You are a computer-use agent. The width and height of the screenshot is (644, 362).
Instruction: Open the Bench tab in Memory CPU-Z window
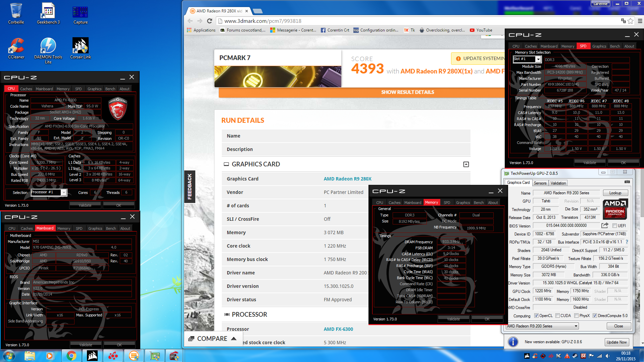click(x=479, y=203)
